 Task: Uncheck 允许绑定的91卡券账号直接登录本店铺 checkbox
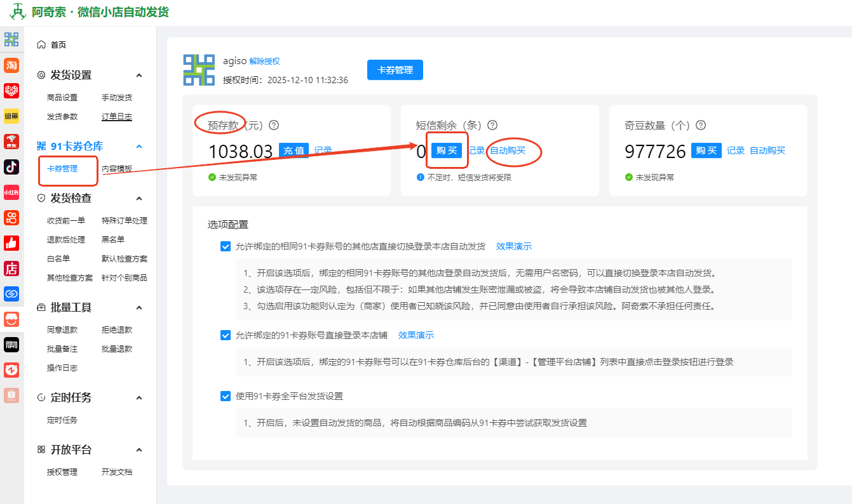[x=226, y=335]
